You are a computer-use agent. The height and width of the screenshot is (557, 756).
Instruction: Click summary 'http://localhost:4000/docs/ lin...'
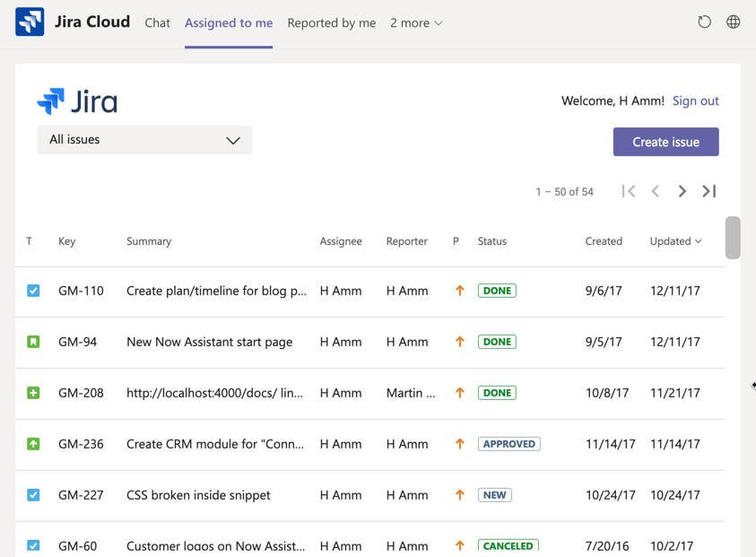tap(214, 393)
